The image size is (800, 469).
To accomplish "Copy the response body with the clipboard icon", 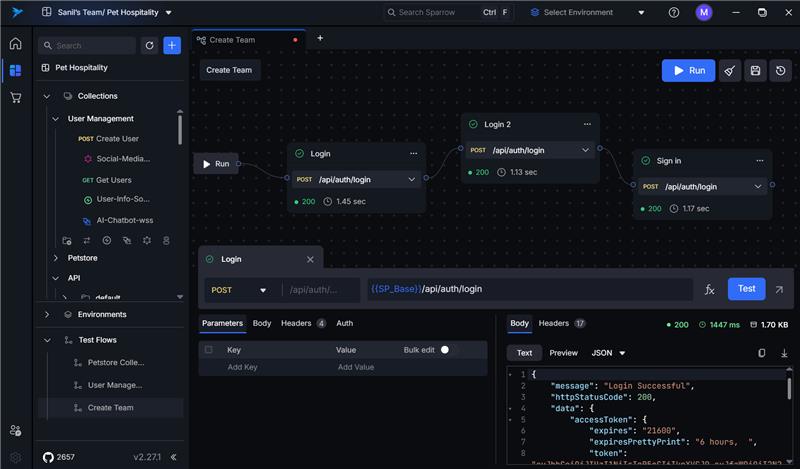I will [x=761, y=353].
